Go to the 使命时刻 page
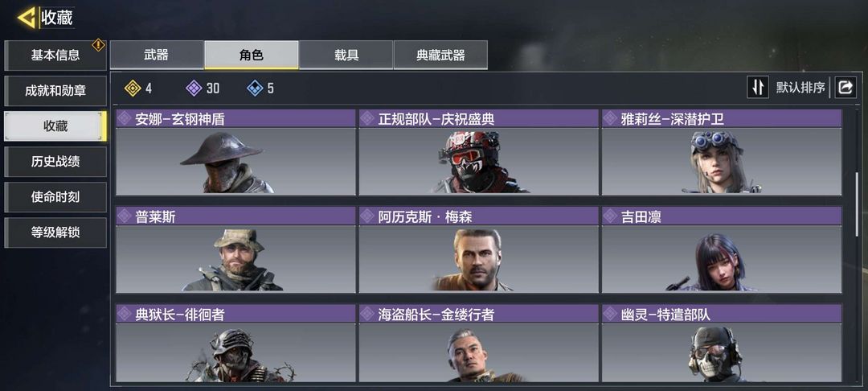This screenshot has height=391, width=868. coord(55,197)
